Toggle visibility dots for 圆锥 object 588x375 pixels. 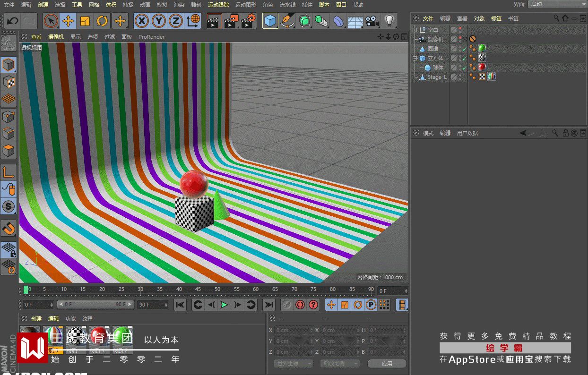tap(460, 49)
